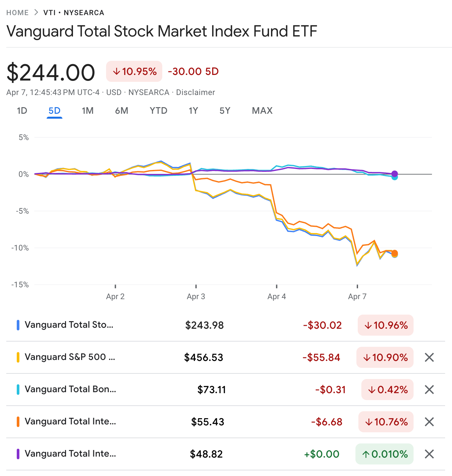Screen dimensions: 452x476
Task: Click the orange endpoint dot on chart
Action: [x=395, y=253]
